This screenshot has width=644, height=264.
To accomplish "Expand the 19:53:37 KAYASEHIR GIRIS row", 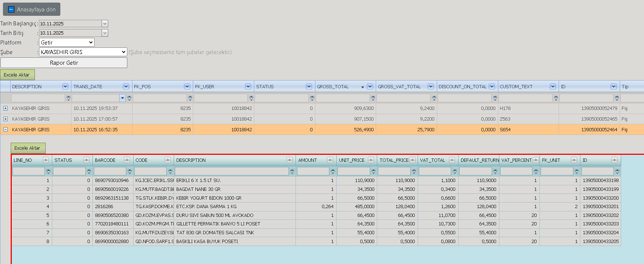I will tap(6, 108).
